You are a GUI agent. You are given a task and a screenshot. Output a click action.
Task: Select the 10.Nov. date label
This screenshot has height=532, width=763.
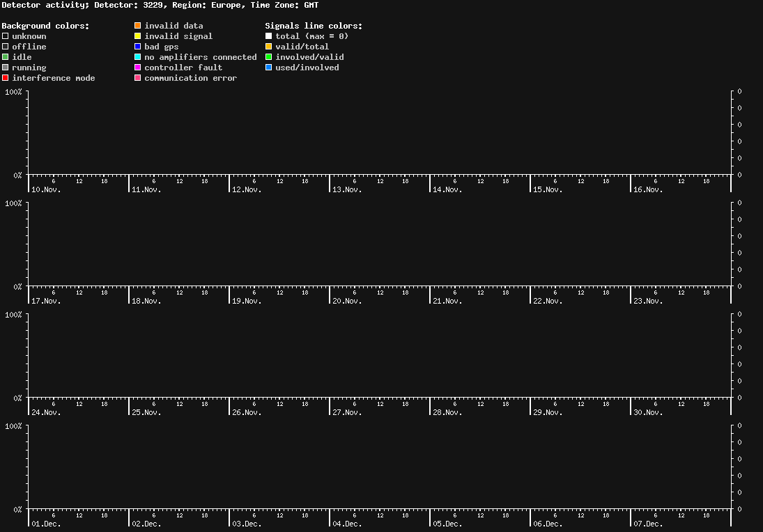click(45, 189)
